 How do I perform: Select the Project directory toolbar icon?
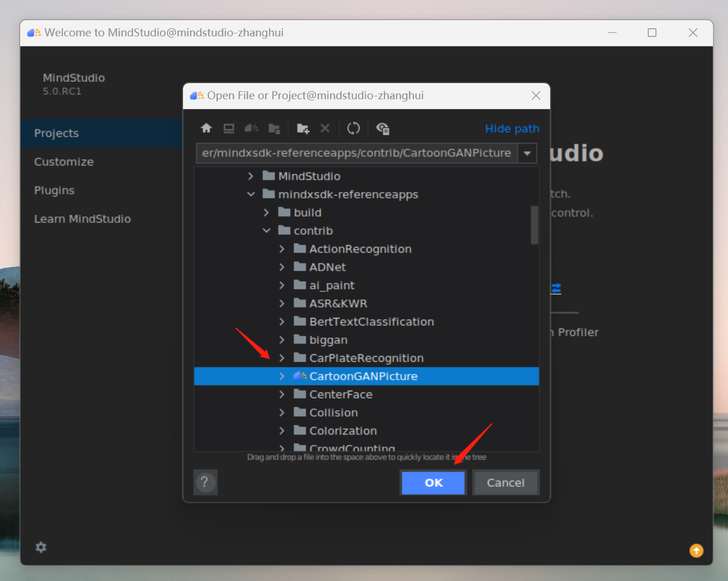pos(251,128)
